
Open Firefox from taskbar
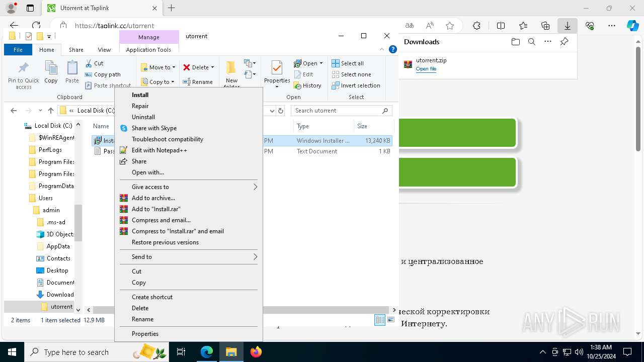point(256,352)
